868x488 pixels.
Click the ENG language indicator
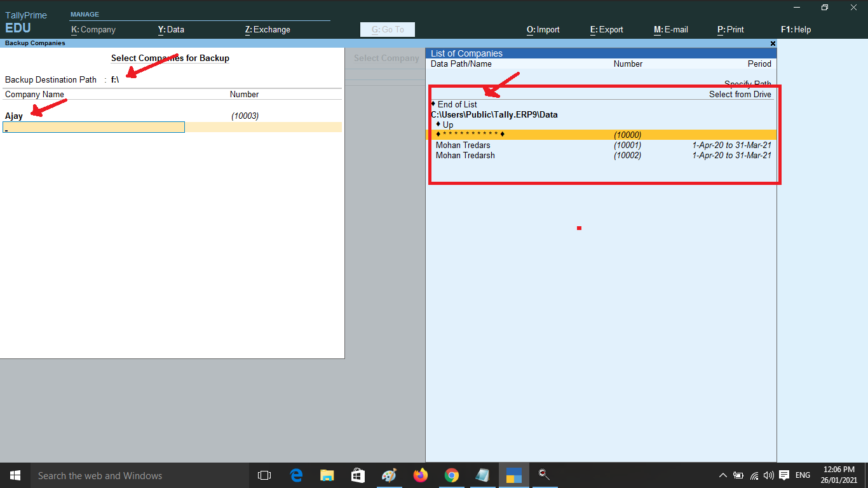click(803, 475)
